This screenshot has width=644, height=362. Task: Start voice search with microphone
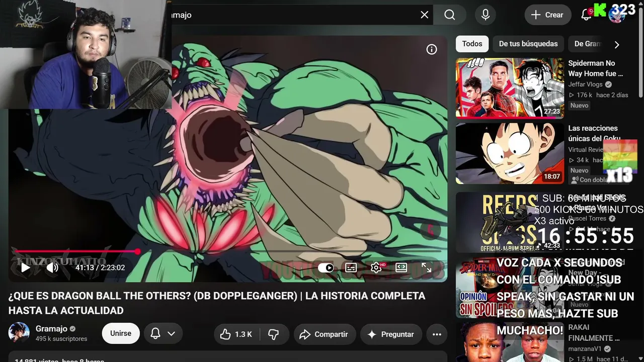click(486, 15)
